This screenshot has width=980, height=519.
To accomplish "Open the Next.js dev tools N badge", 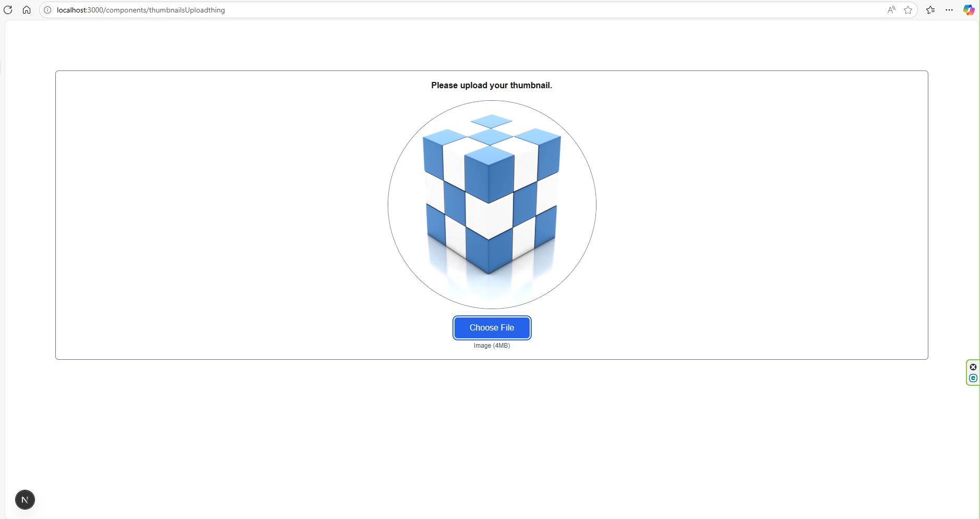I will pyautogui.click(x=25, y=500).
